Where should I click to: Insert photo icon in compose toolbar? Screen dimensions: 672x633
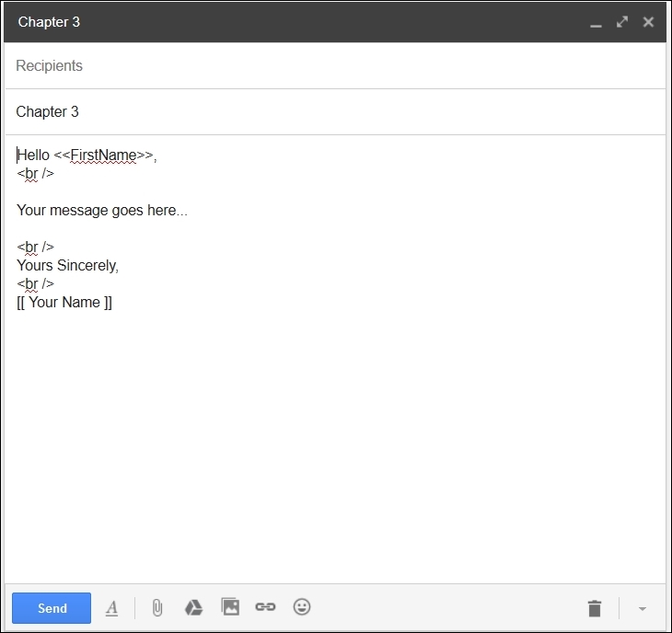click(x=230, y=607)
